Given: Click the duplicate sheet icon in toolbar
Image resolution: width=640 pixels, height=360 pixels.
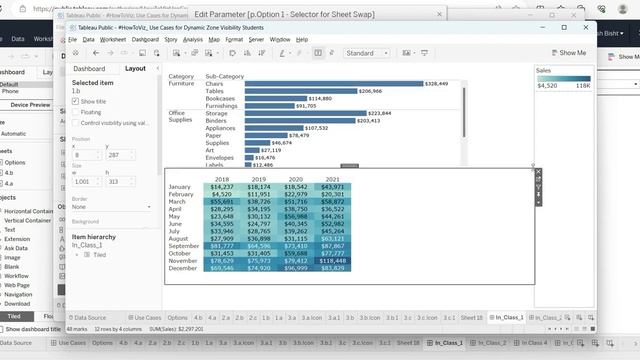Looking at the screenshot, I should pos(195,53).
